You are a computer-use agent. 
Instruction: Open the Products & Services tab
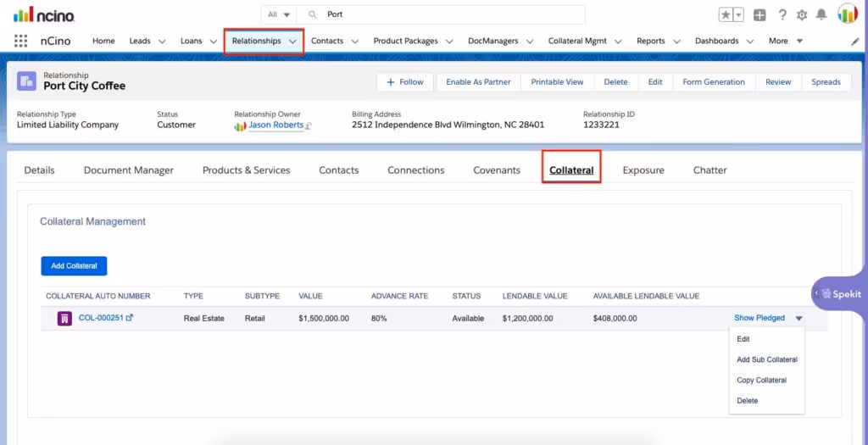(247, 170)
